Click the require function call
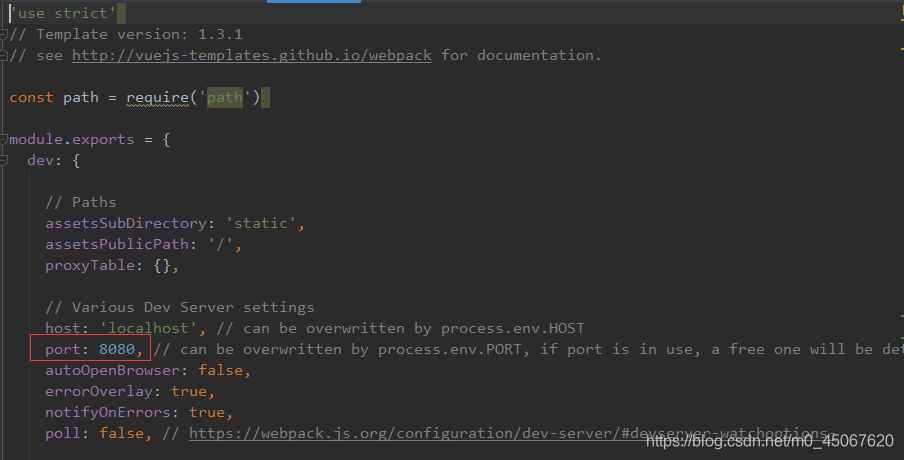Viewport: 904px width, 460px height. (157, 97)
